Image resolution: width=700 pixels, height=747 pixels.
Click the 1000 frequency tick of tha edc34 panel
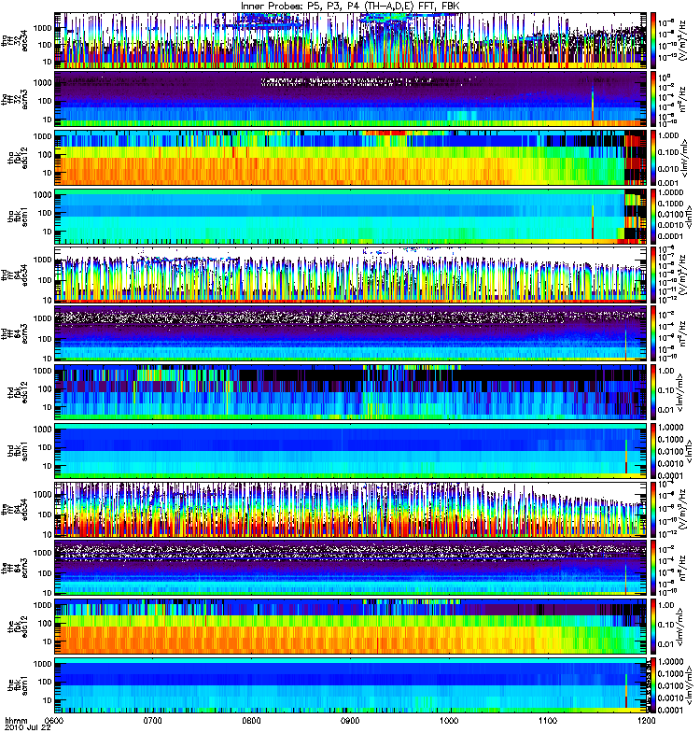[x=42, y=28]
